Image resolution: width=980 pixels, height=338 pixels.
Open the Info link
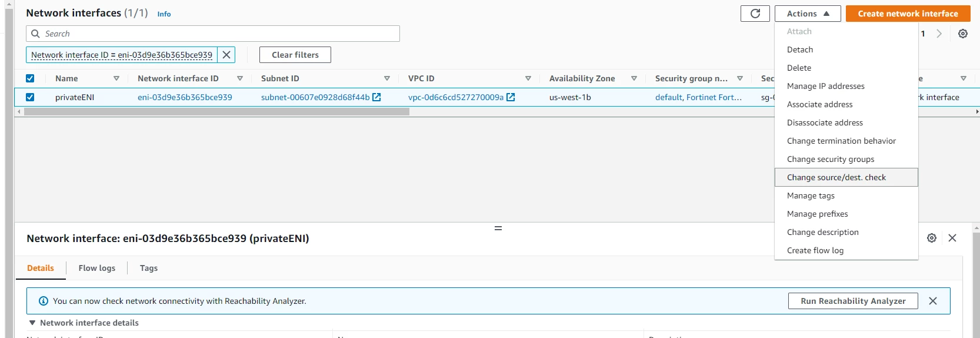click(164, 14)
